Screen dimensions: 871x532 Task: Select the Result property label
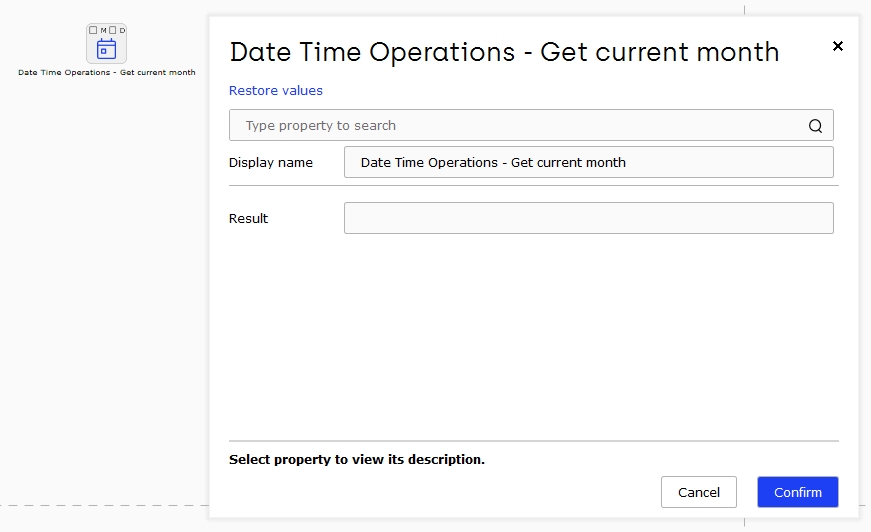pyautogui.click(x=248, y=219)
